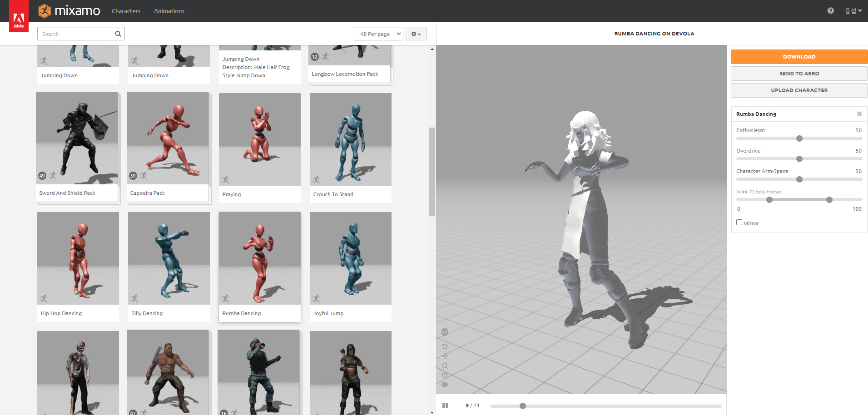Screen dimensions: 868x415
Task: Enable the Mirror checkbox
Action: [739, 222]
